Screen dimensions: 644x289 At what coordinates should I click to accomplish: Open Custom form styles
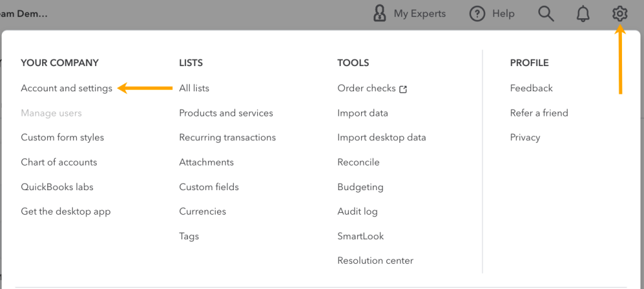[62, 137]
